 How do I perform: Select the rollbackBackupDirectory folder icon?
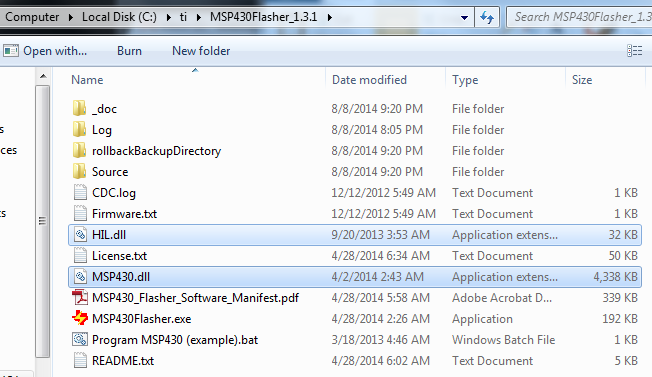tap(79, 150)
